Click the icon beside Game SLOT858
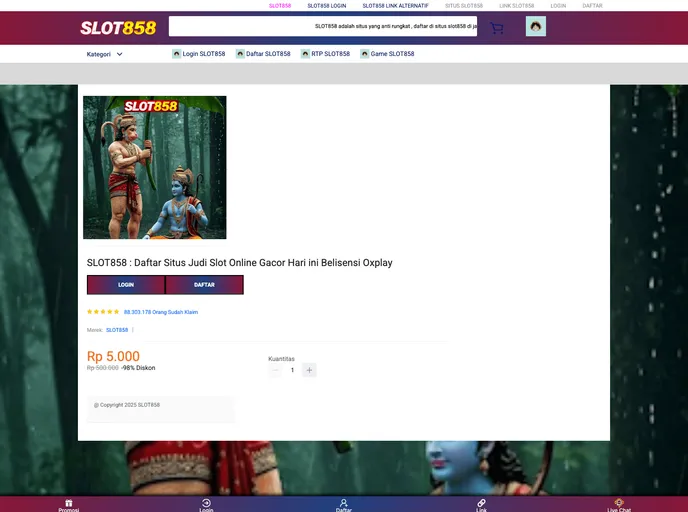The image size is (688, 512). (x=365, y=54)
